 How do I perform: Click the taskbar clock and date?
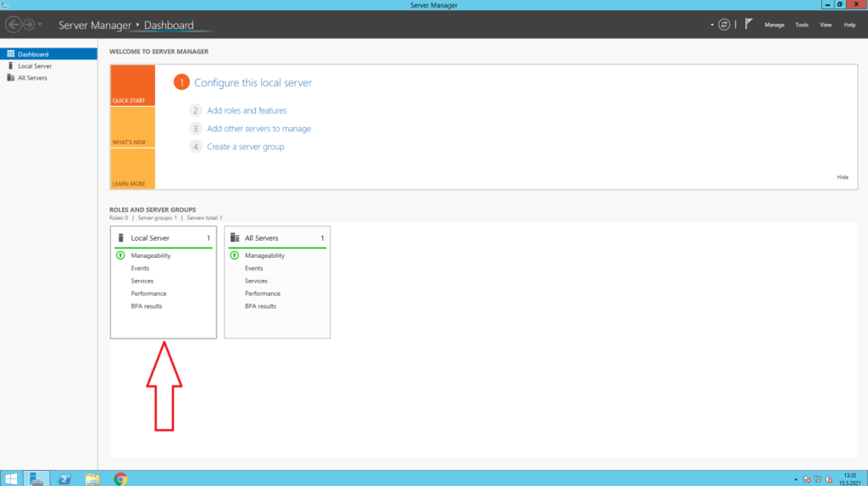pyautogui.click(x=849, y=479)
